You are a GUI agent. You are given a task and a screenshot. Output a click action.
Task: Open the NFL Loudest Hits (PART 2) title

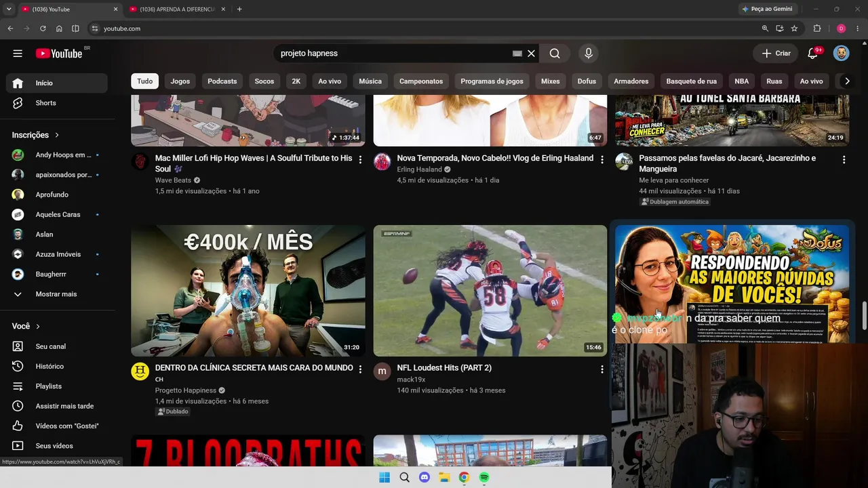pos(444,367)
